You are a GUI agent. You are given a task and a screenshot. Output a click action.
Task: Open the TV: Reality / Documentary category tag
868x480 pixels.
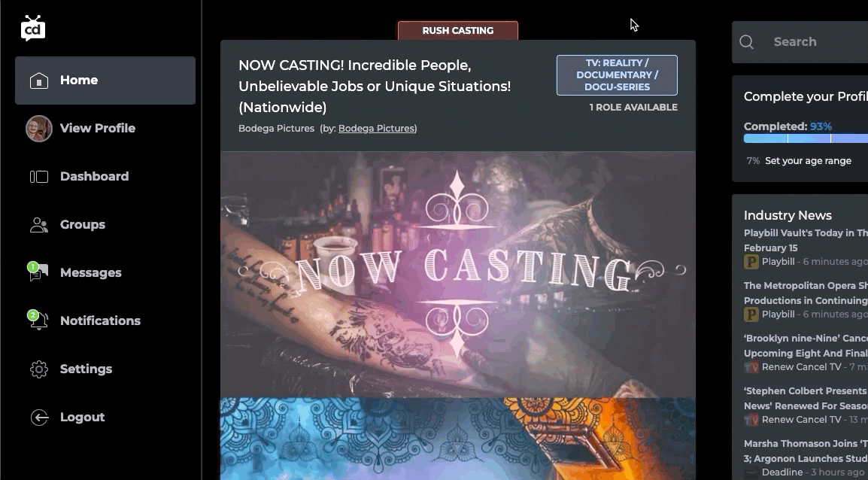(617, 75)
